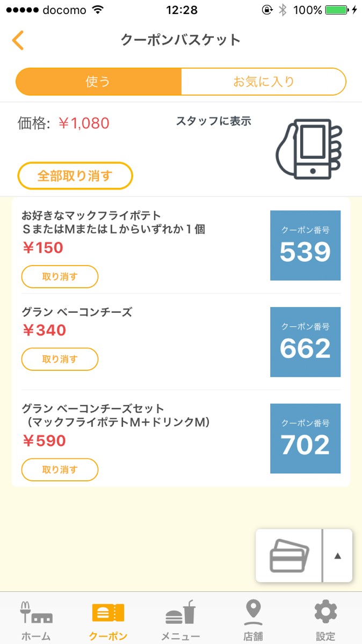Open the Home tab icon
Image resolution: width=362 pixels, height=644 pixels.
[35, 613]
